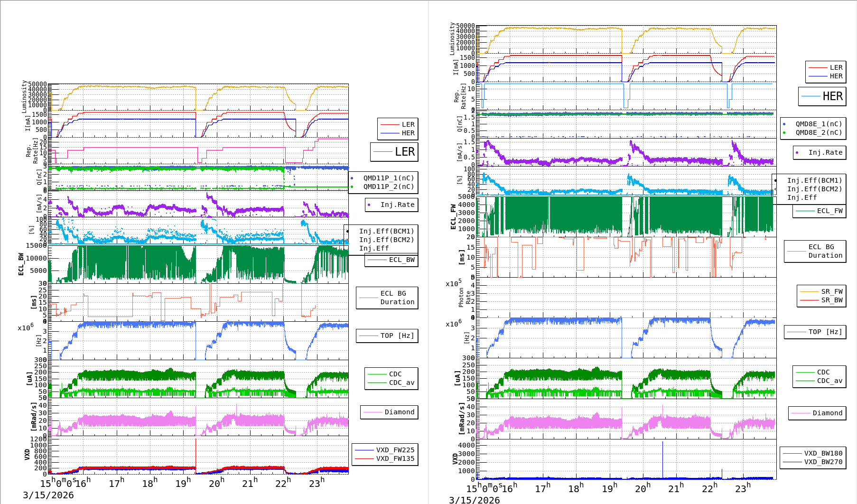Image resolution: width=857 pixels, height=504 pixels.
Task: Click the large HER label in right panel
Action: pyautogui.click(x=832, y=96)
